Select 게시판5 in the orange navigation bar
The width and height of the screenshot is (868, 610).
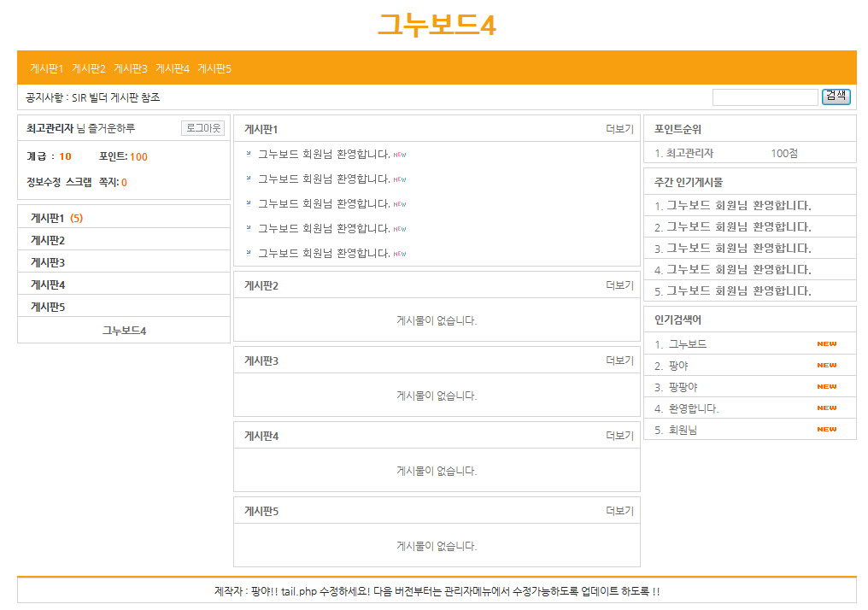point(214,68)
